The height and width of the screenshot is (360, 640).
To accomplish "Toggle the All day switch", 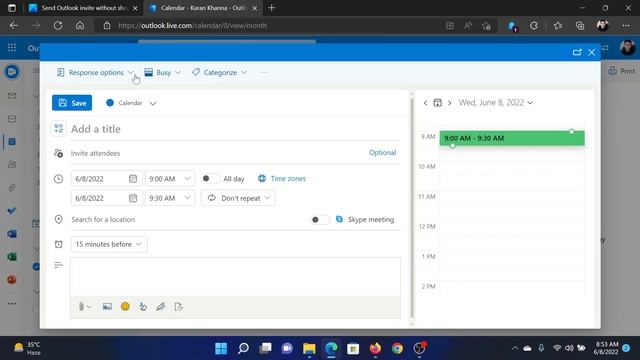I will point(210,178).
